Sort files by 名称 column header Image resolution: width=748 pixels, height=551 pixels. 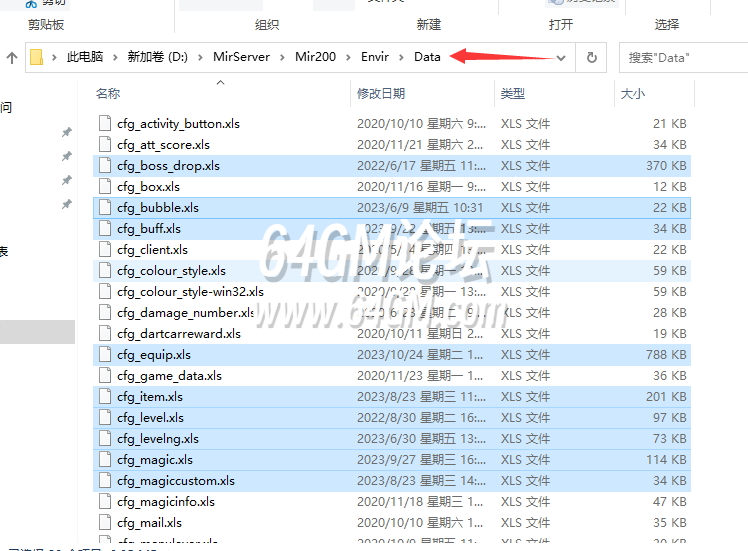[x=108, y=94]
